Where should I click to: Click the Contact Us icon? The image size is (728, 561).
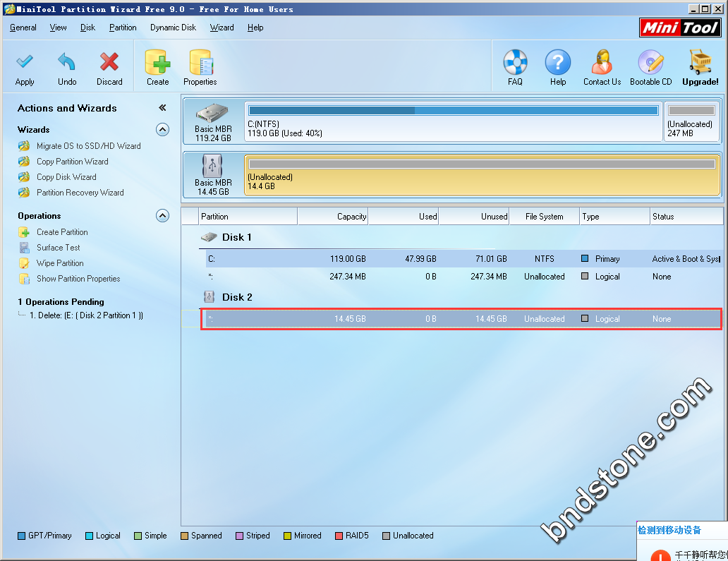click(602, 62)
